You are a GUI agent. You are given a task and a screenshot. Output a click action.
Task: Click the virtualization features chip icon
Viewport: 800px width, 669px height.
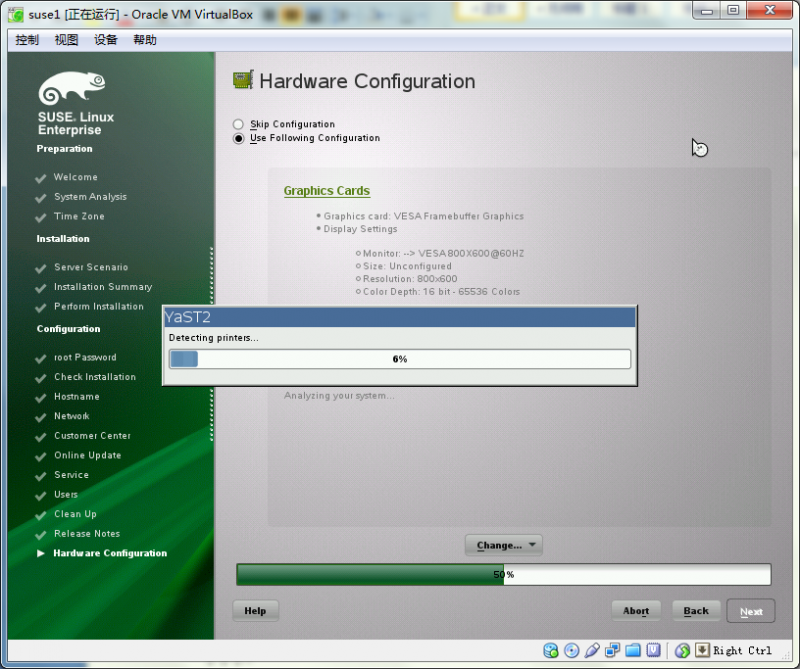click(654, 650)
